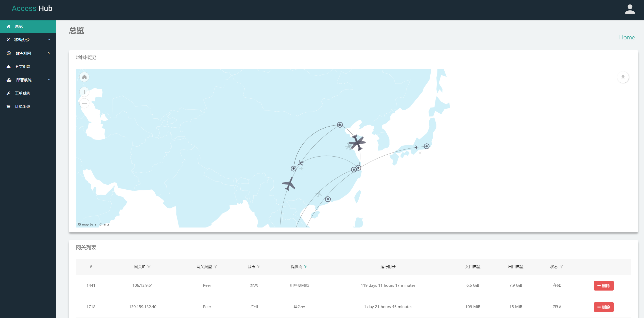Click the JS map by amCharts link
The width and height of the screenshot is (644, 318).
(93, 224)
